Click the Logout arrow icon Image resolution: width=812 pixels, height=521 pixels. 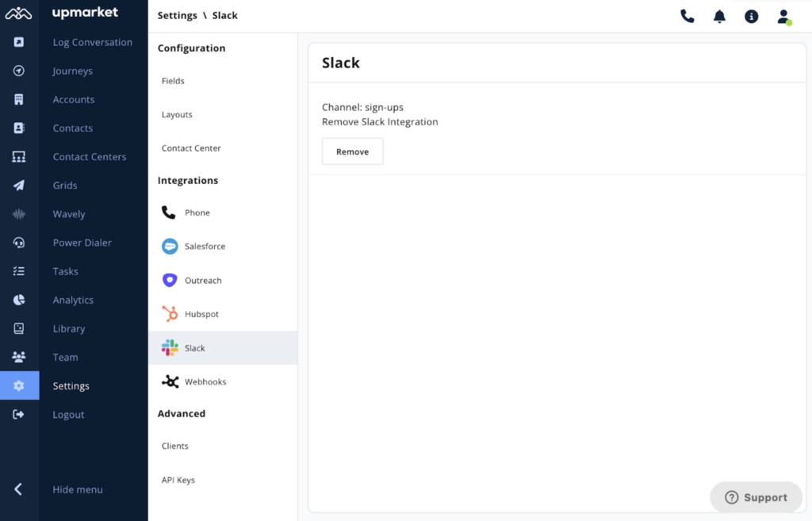(x=19, y=414)
